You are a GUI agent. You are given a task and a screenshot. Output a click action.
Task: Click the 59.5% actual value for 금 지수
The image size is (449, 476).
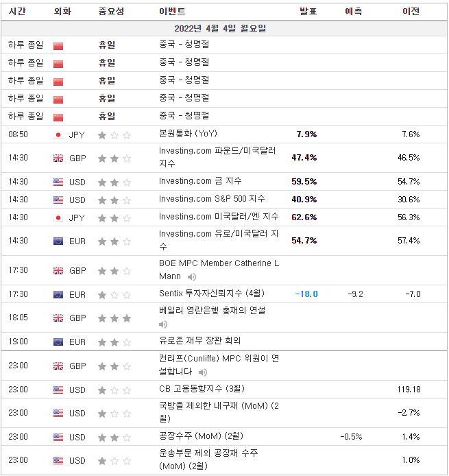click(304, 182)
